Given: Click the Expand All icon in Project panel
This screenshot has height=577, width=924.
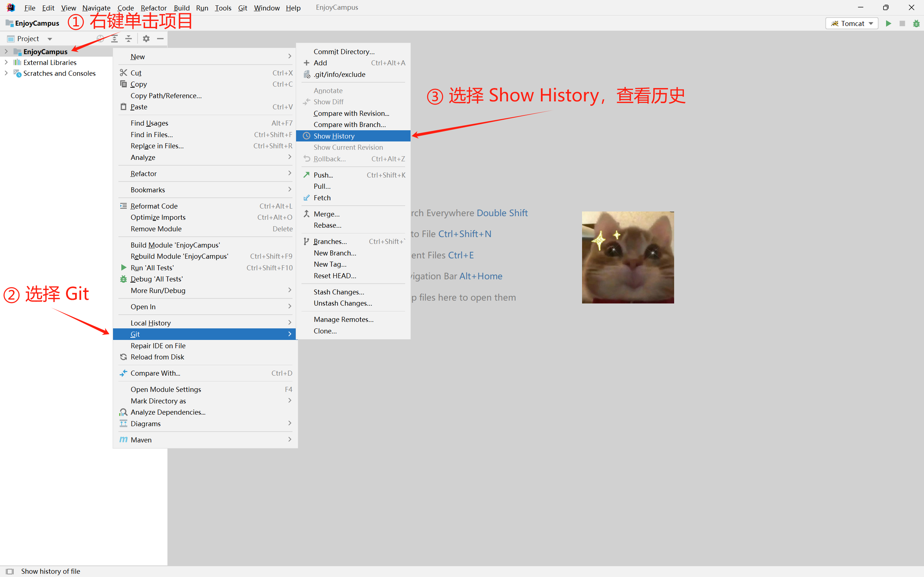Looking at the screenshot, I should click(x=114, y=39).
